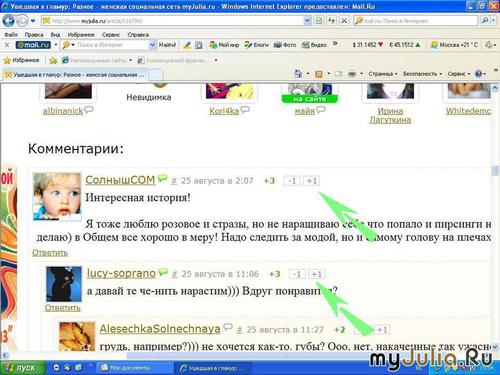Click the browser Back arrow button

point(9,21)
